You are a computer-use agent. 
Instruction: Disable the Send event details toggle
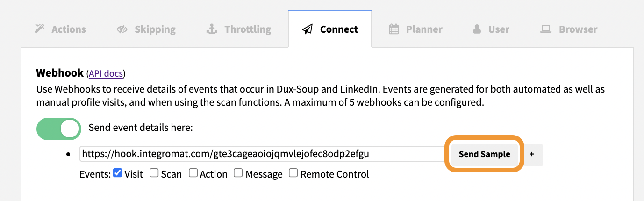(x=59, y=129)
